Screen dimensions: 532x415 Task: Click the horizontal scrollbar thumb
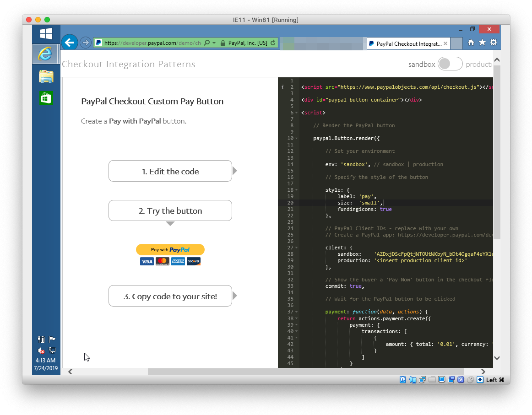coord(306,372)
